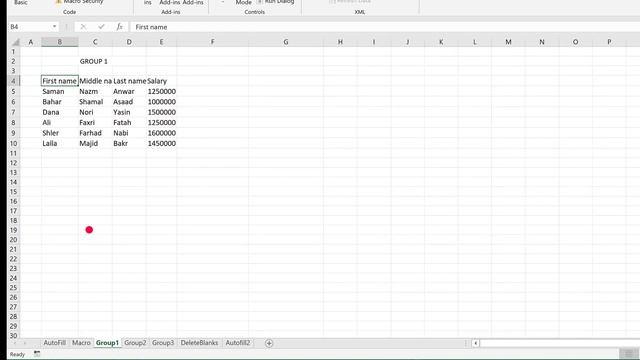Select column P header
This screenshot has width=640, height=360.
pos(609,42)
